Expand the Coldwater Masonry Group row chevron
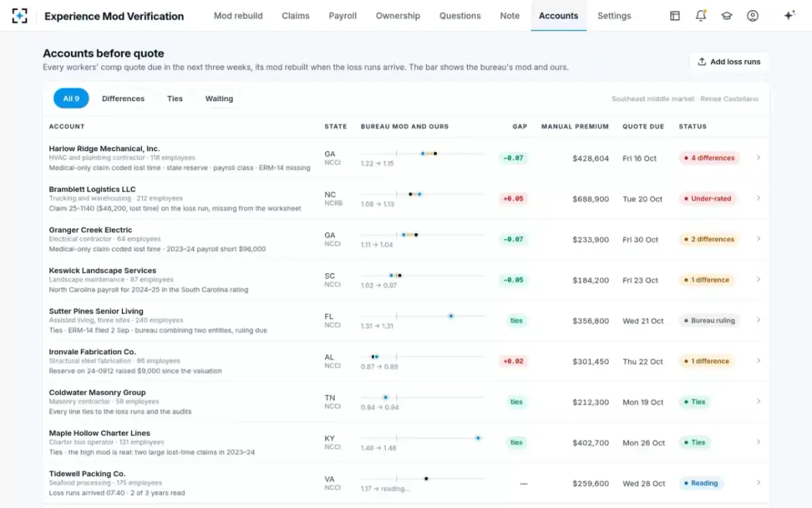 759,401
